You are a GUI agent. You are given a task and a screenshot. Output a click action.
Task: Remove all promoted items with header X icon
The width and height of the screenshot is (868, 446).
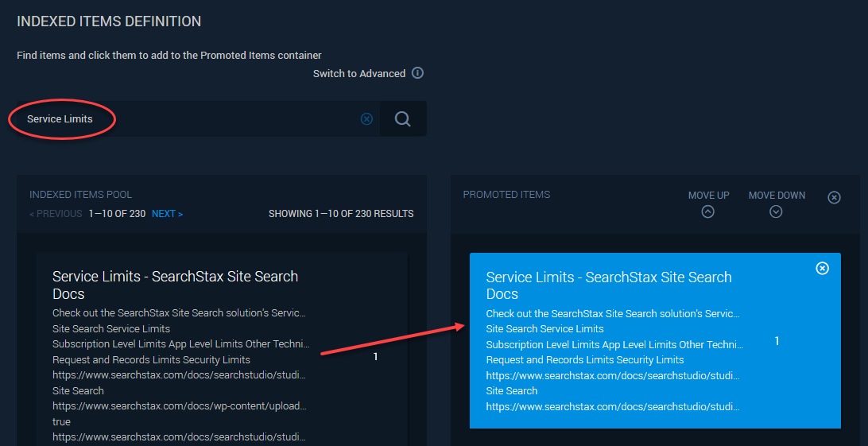(835, 197)
